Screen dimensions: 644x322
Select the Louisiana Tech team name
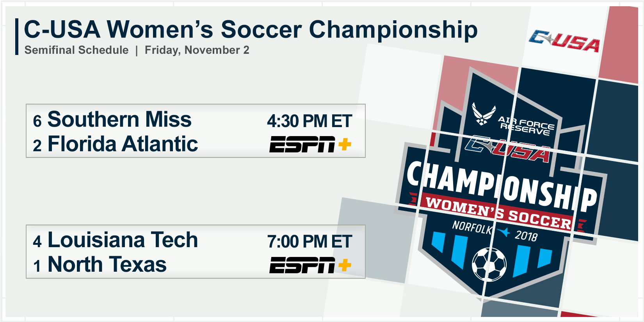[123, 240]
